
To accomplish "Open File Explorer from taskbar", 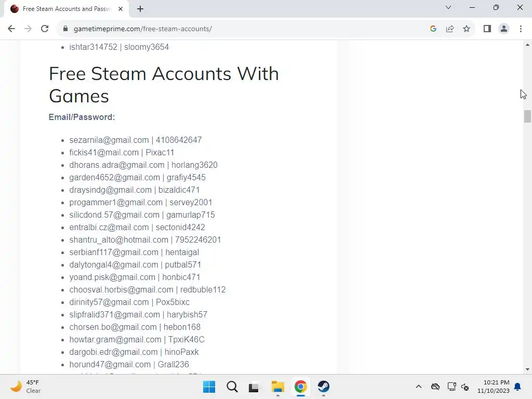I will coord(277,387).
